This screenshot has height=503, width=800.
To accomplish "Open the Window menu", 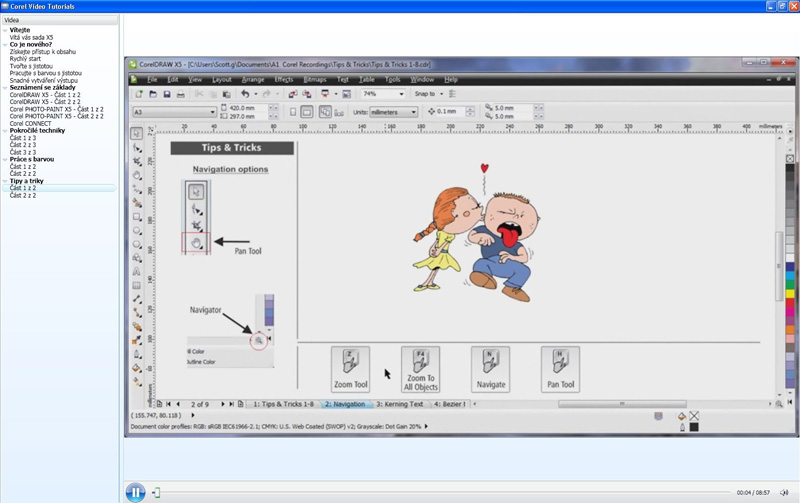I will point(422,80).
